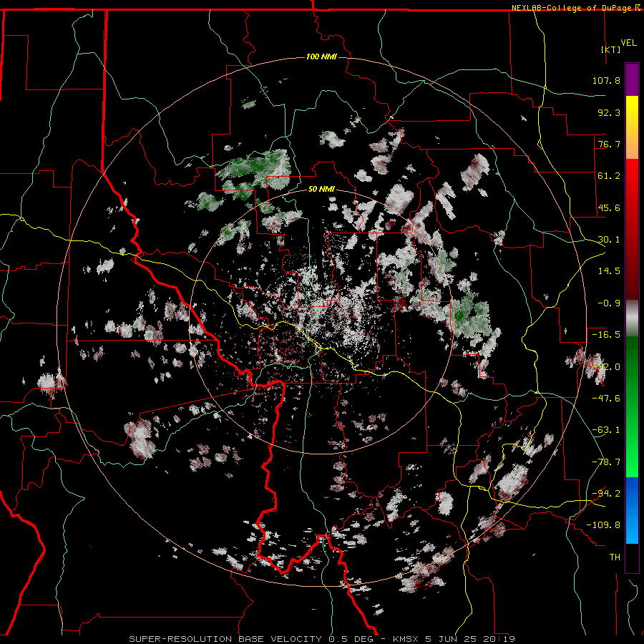Select the 107.8 velocity scale value

coord(606,80)
